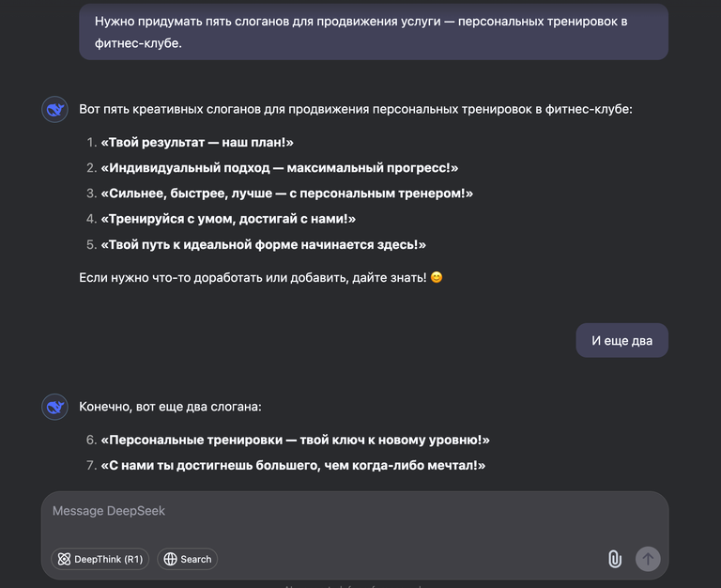Screen dimensions: 721x588
Task: Click the intro line «Вот пять креативных слоганов»
Action: click(x=356, y=110)
